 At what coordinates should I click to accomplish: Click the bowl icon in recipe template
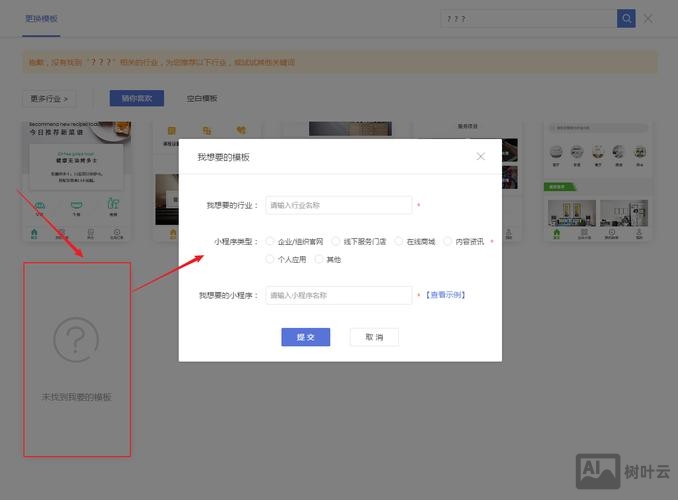click(x=76, y=204)
